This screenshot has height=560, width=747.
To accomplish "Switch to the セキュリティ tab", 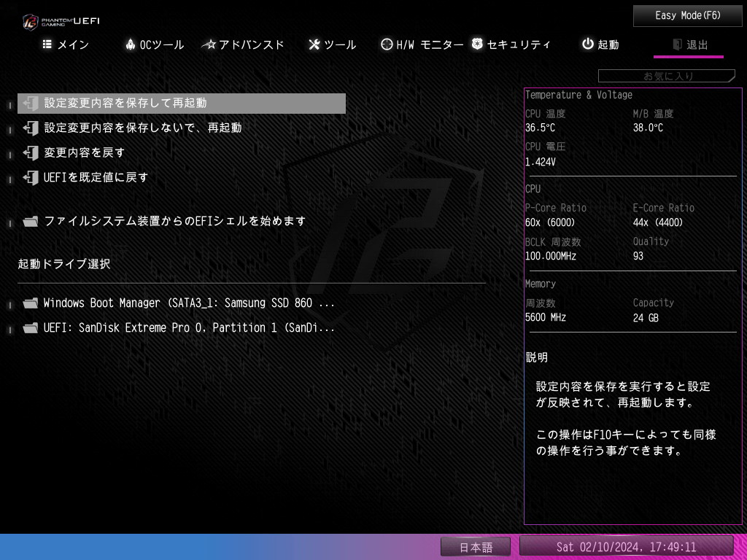I will click(511, 44).
